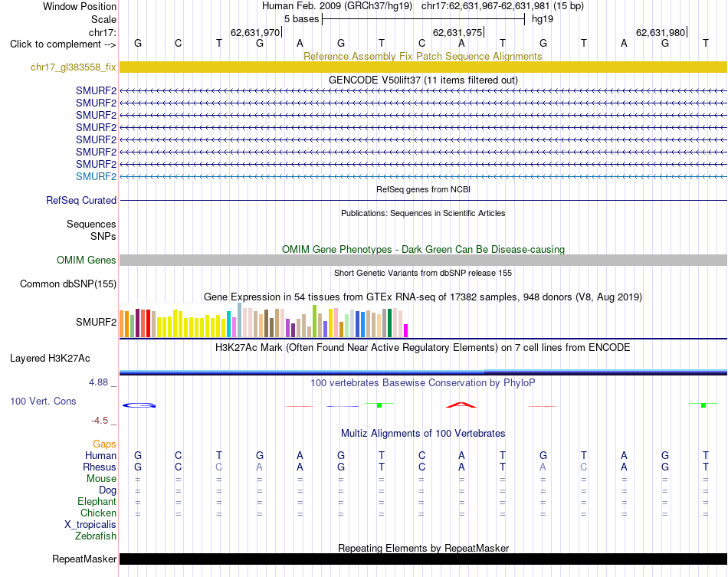
Task: Open 'Multiz Alignments of 100 Vertebrates' title
Action: (423, 433)
